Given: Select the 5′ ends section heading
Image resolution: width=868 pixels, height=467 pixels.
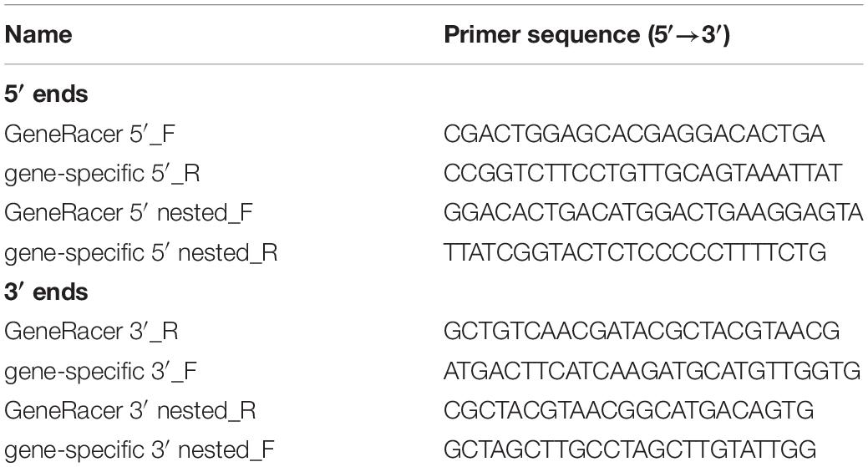Looking at the screenshot, I should 46,94.
